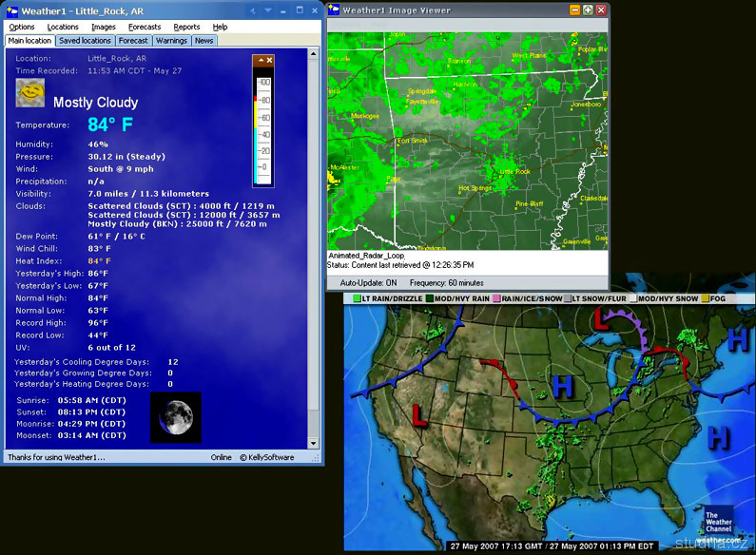The height and width of the screenshot is (555, 756).
Task: Switch to the Saved locations tab
Action: pyautogui.click(x=85, y=41)
